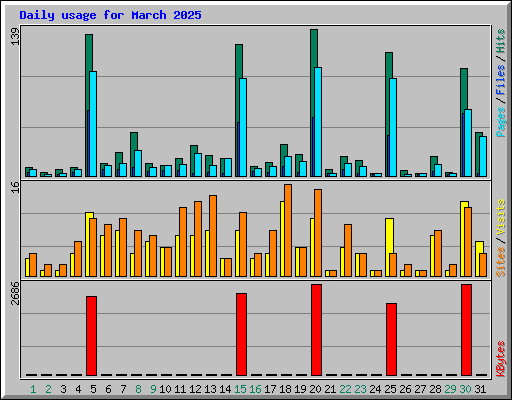Click day label 26 on x-axis
This screenshot has width=512, height=400.
coord(405,389)
